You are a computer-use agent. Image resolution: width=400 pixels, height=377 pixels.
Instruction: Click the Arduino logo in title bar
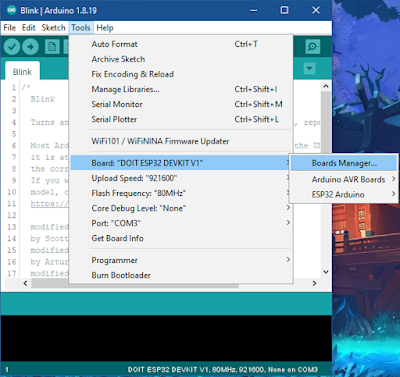(12, 10)
